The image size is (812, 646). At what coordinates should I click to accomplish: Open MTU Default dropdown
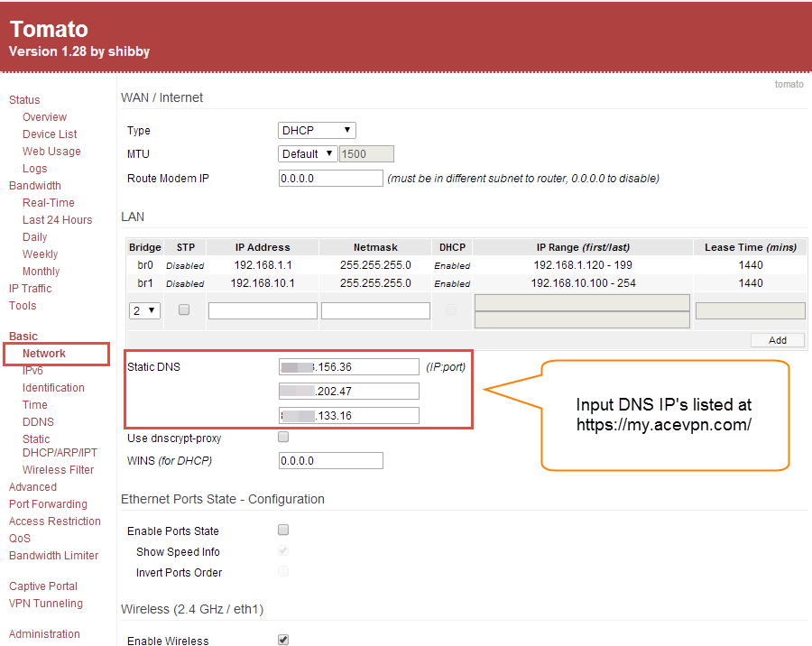pos(308,154)
